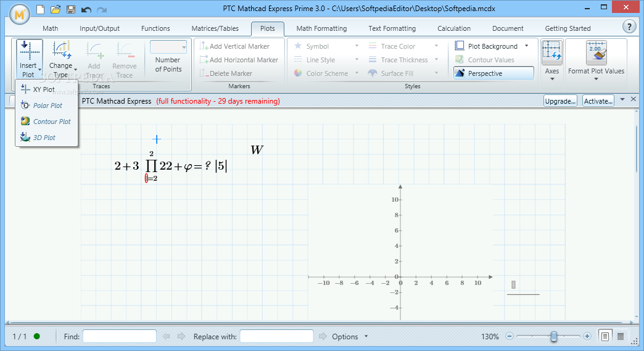This screenshot has width=644, height=351.
Task: Redo the last action
Action: pyautogui.click(x=102, y=9)
